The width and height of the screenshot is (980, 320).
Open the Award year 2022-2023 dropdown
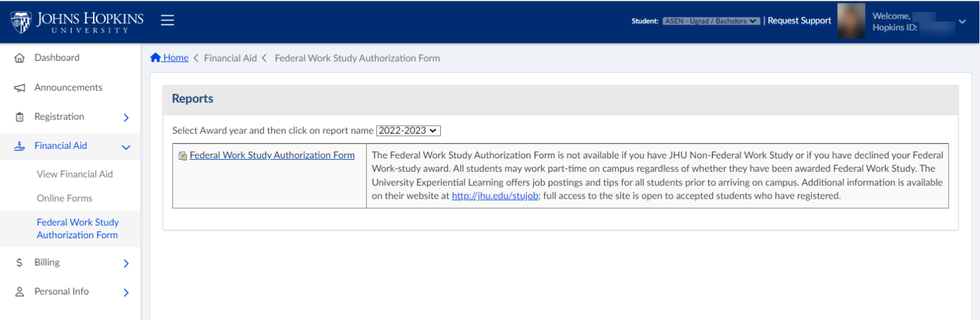(x=408, y=130)
